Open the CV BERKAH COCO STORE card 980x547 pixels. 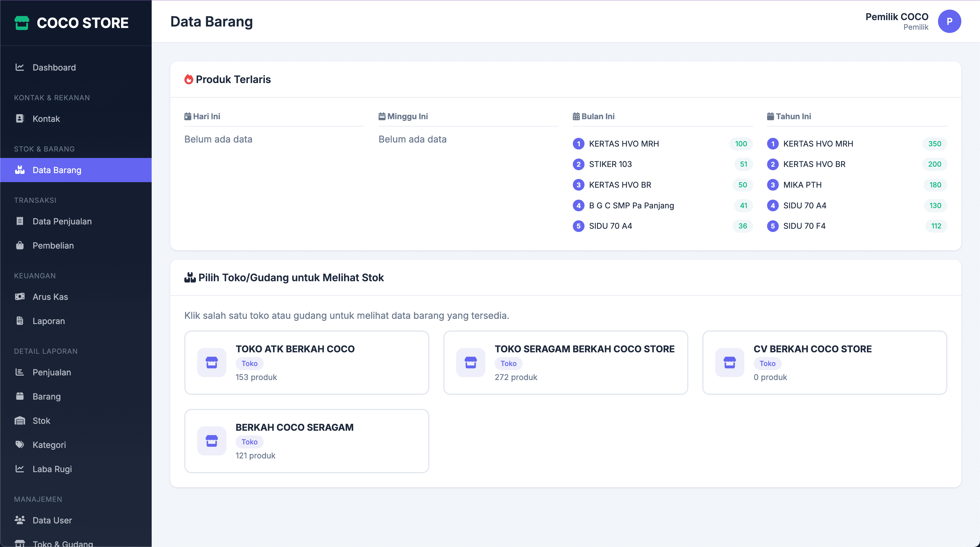(825, 363)
